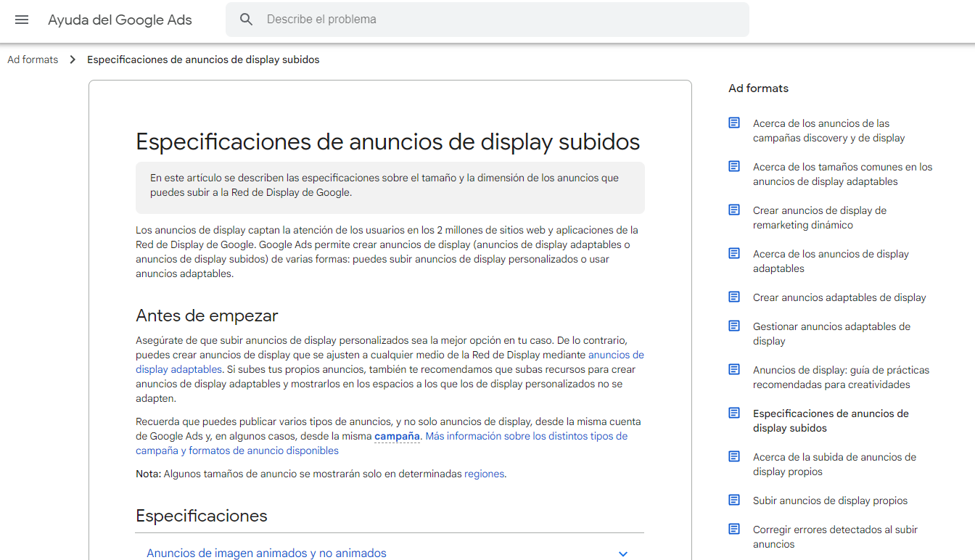Image resolution: width=975 pixels, height=560 pixels.
Task: Expand Anuncios de imagen animados chevron
Action: pyautogui.click(x=622, y=553)
